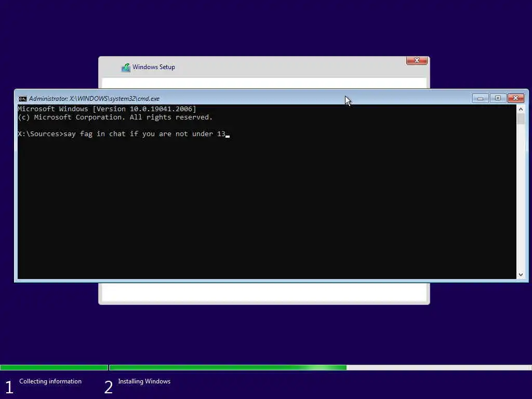This screenshot has width=532, height=399.
Task: Click the cmd vertical scrollbar thumb
Action: tap(521, 119)
